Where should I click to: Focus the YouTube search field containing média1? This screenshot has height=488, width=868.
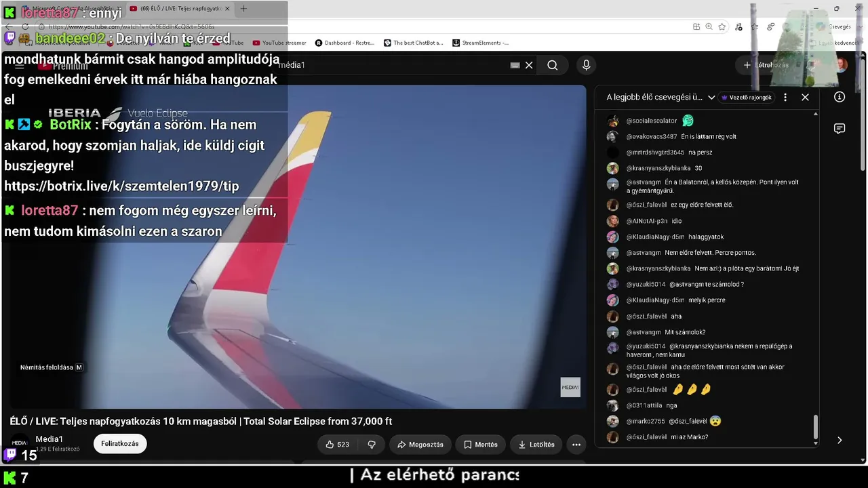(x=393, y=65)
